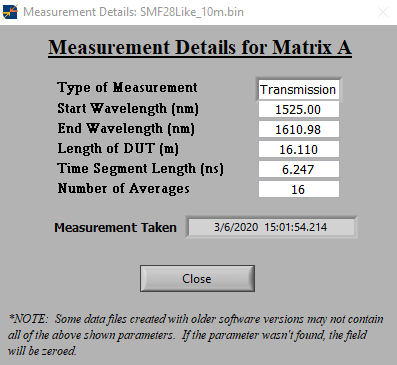Click the Start Wavelength (nm) label
Viewport: 397px width, 365px height.
click(128, 108)
